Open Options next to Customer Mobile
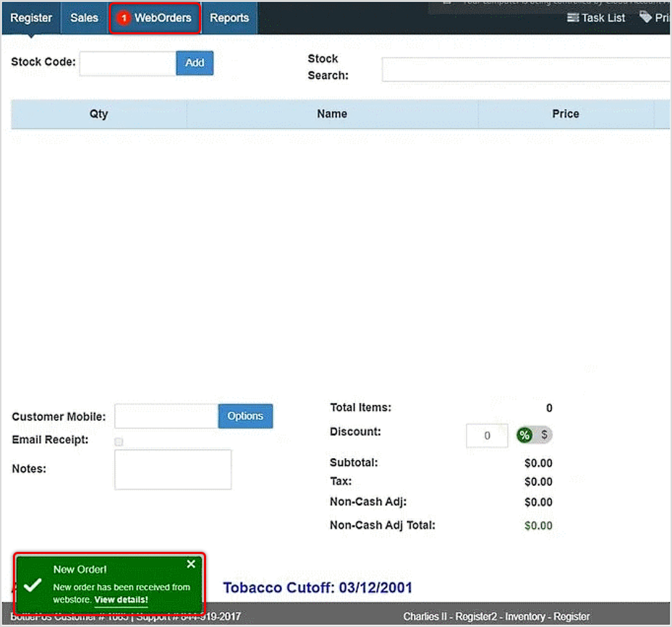This screenshot has width=672, height=627. click(245, 416)
